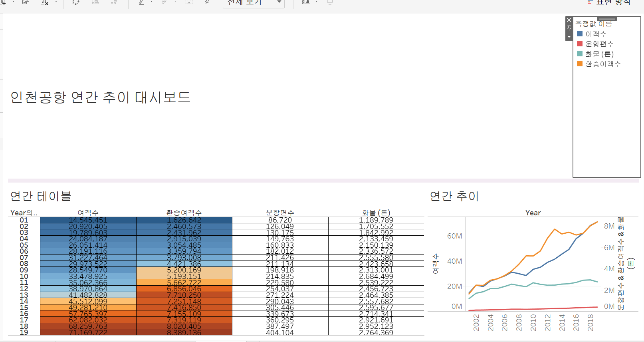Image resolution: width=644 pixels, height=342 pixels.
Task: Remove the legend with its X icon
Action: pos(569,20)
